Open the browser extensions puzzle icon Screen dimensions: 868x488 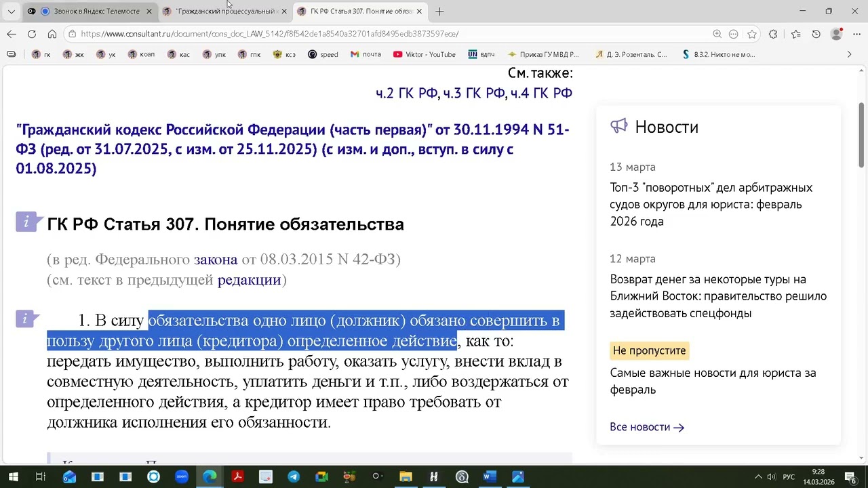click(x=774, y=34)
